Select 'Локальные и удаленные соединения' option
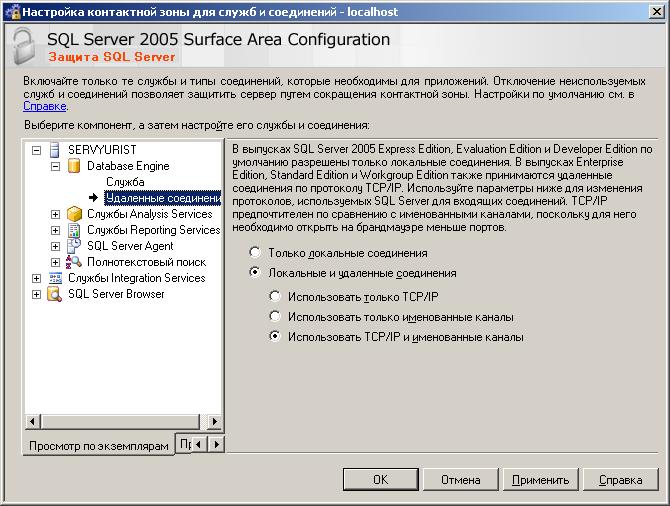This screenshot has height=506, width=670. tap(255, 272)
